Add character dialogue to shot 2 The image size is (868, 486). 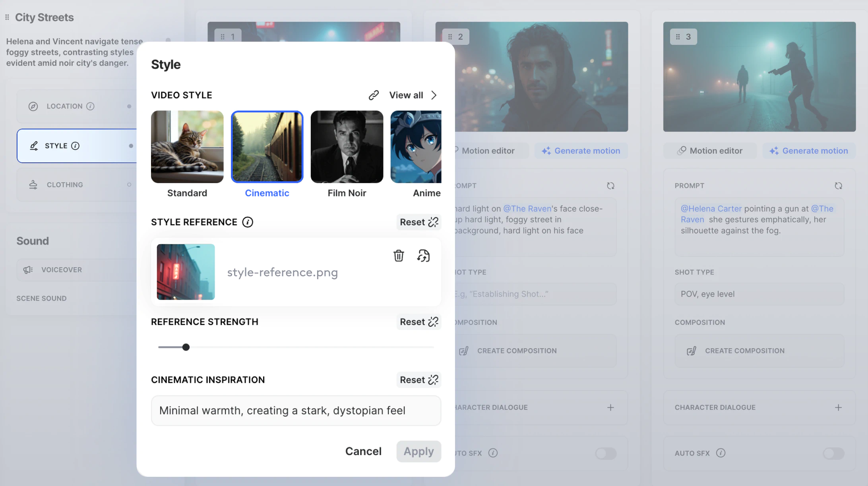pyautogui.click(x=610, y=407)
